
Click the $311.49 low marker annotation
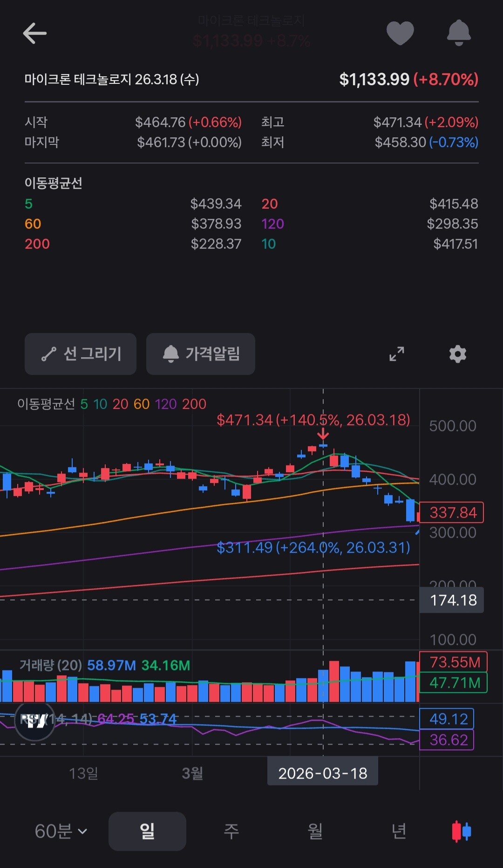pos(313,547)
